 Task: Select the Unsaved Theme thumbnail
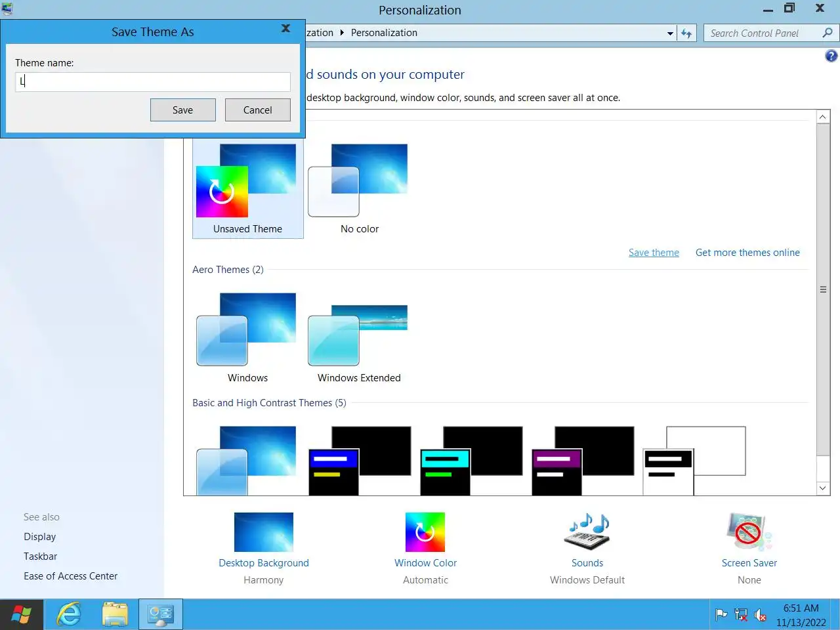248,189
